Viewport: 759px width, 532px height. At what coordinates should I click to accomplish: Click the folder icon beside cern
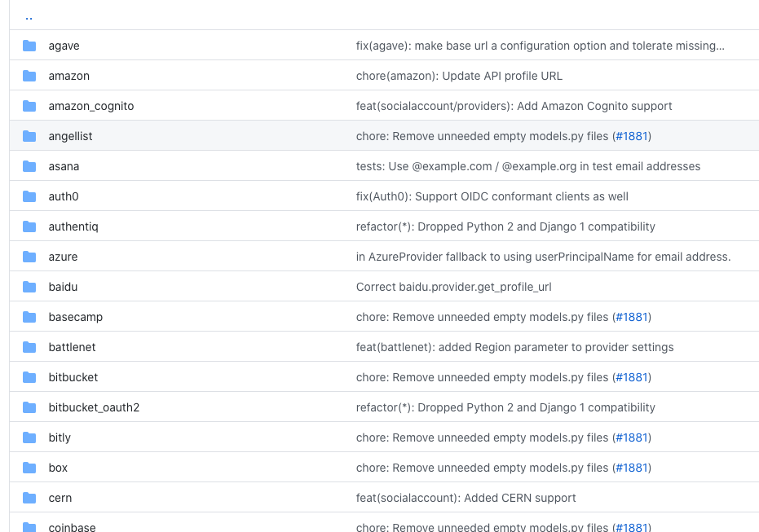[x=29, y=498]
